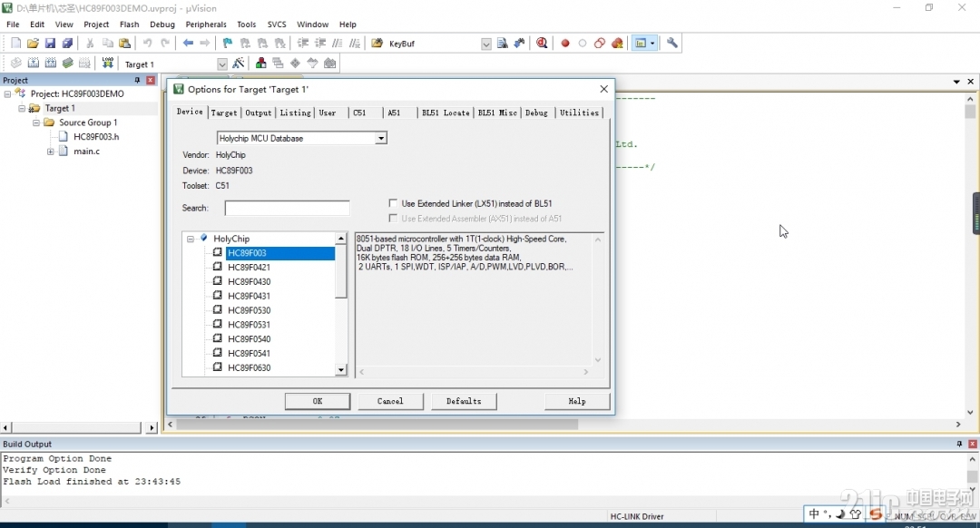Viewport: 980px width, 528px height.
Task: Click the device list scroll down arrow
Action: pos(340,370)
